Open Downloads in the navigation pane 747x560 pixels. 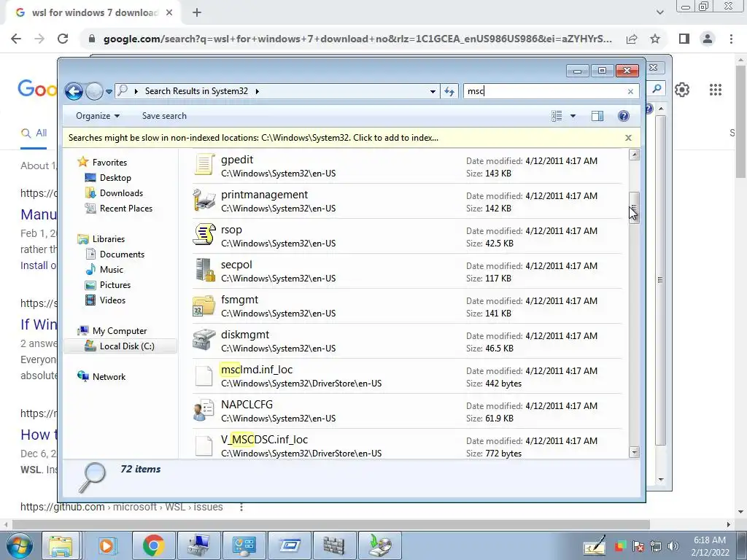121,192
